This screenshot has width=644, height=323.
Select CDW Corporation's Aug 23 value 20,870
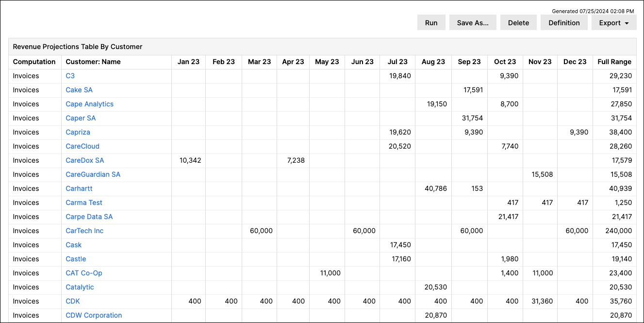[x=436, y=315]
